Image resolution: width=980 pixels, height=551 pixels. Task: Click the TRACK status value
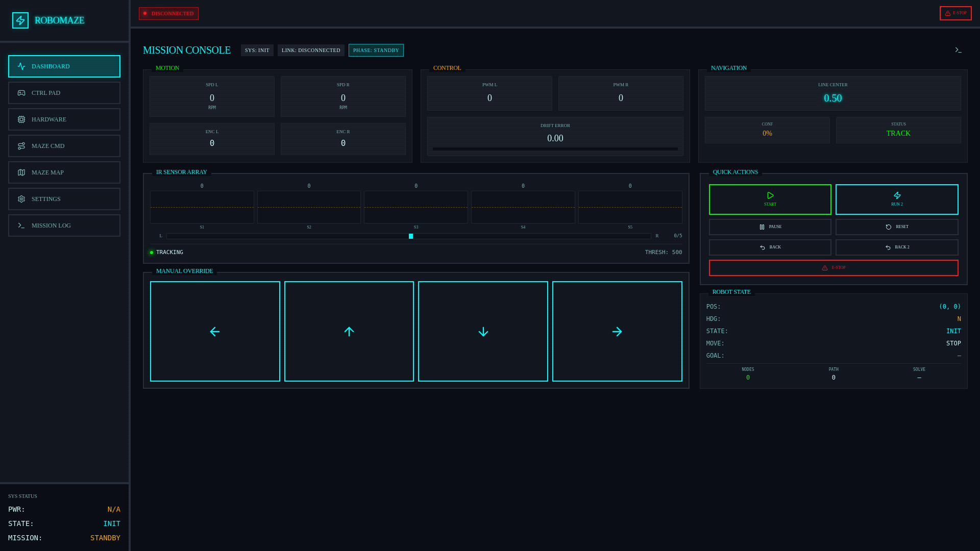898,134
